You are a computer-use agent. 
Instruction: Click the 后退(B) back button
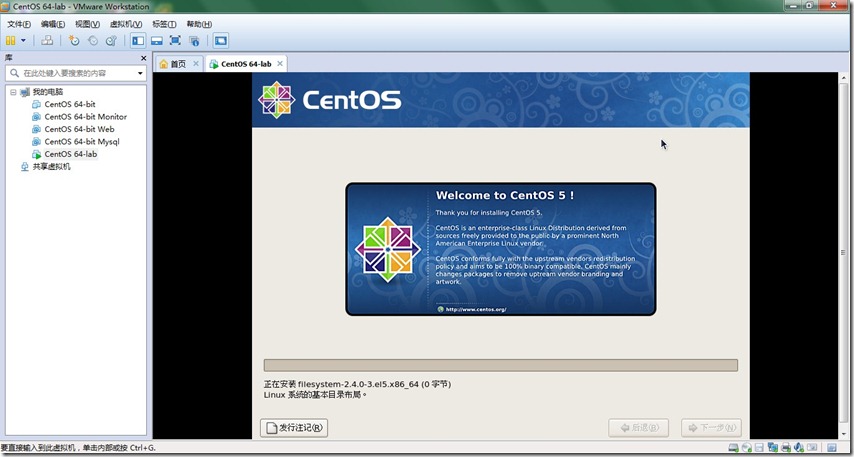click(638, 428)
